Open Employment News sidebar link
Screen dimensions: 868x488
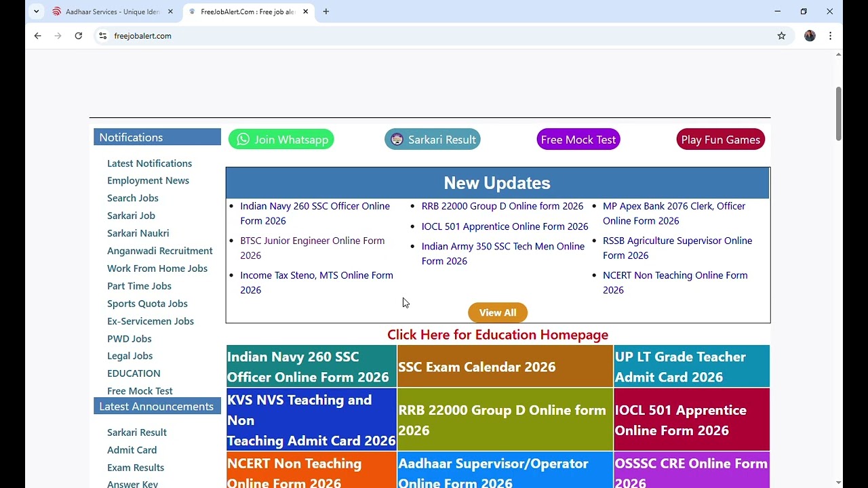148,180
